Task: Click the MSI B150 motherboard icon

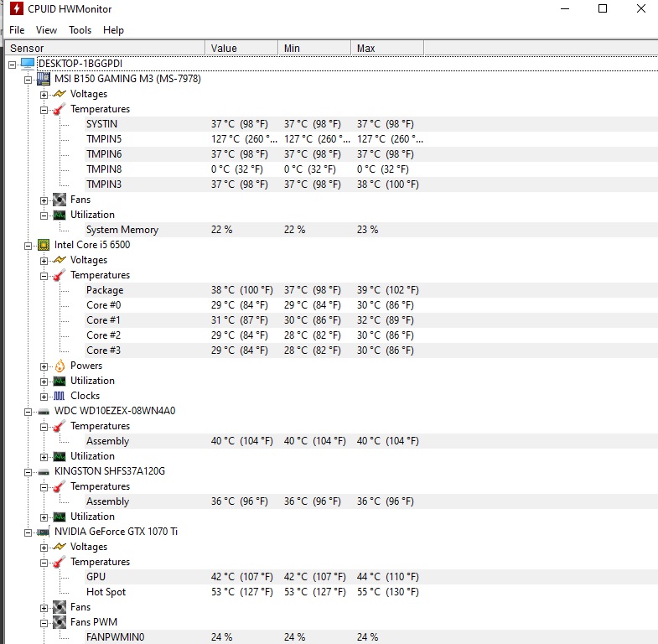Action: coord(44,79)
